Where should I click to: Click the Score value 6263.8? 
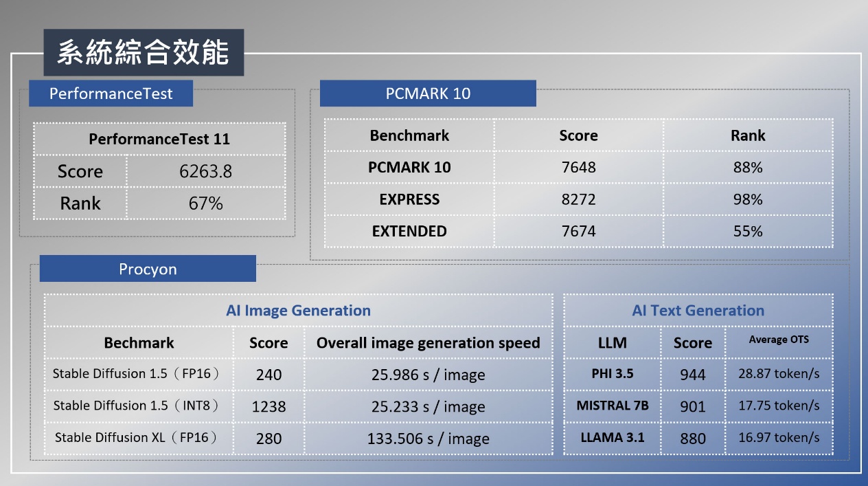coord(206,171)
